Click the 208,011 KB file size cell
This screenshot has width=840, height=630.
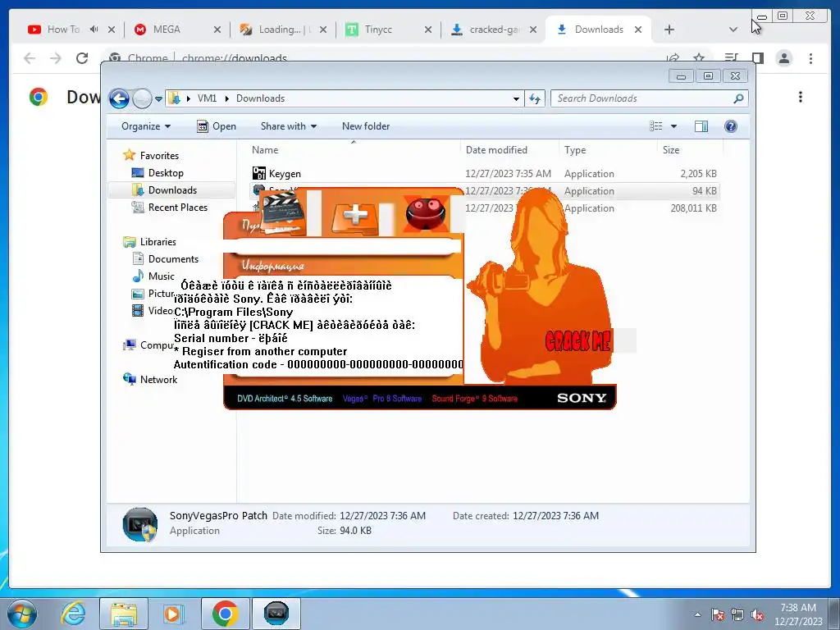(x=693, y=208)
